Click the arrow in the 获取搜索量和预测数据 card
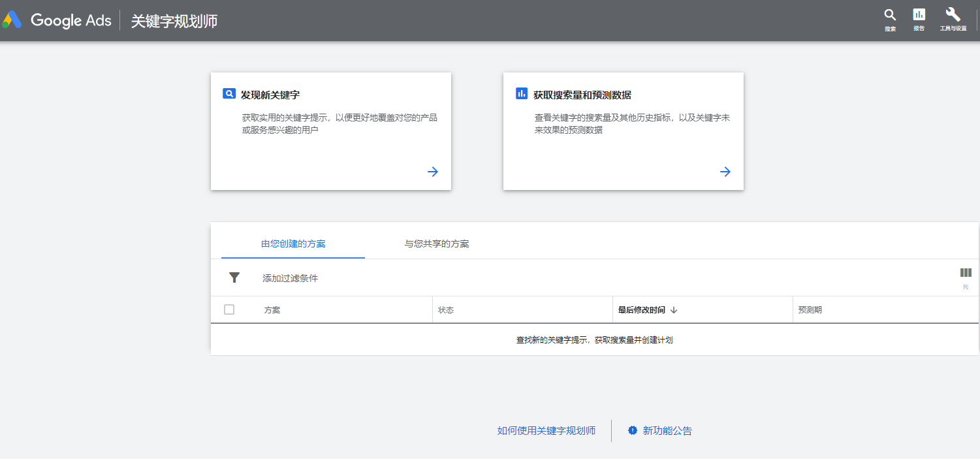 pos(725,172)
